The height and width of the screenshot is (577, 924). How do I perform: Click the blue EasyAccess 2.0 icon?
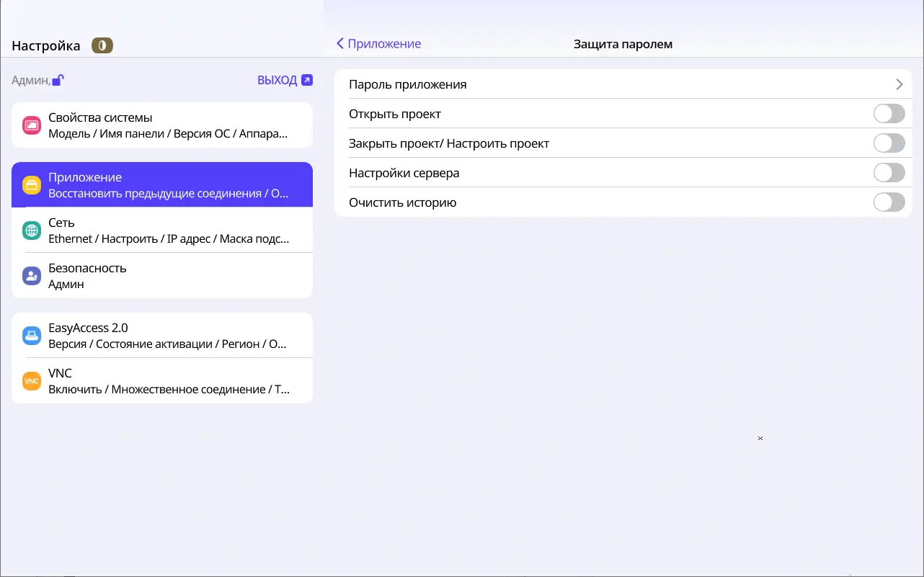coord(32,336)
